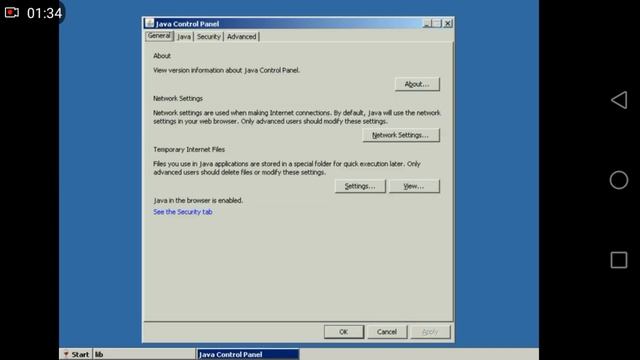The height and width of the screenshot is (360, 640).
Task: Click the 'About' section heading
Action: (x=162, y=56)
